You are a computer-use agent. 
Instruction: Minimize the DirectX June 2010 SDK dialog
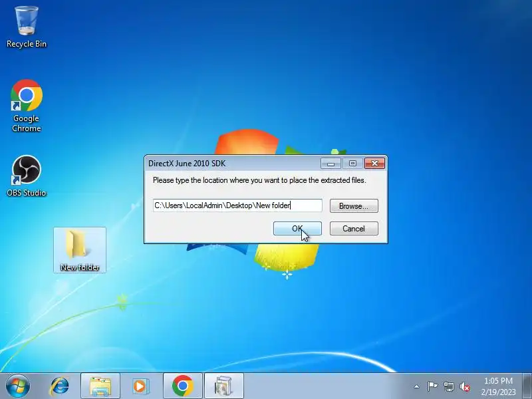331,164
